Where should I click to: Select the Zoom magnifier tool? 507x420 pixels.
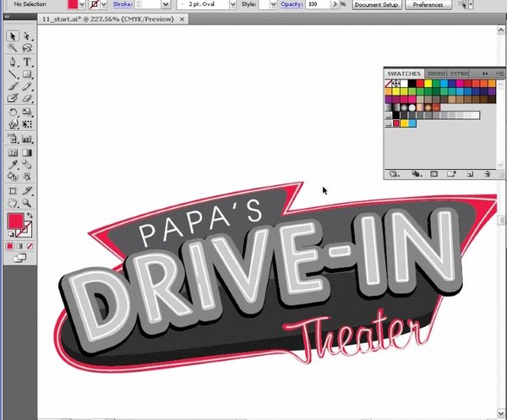point(27,203)
